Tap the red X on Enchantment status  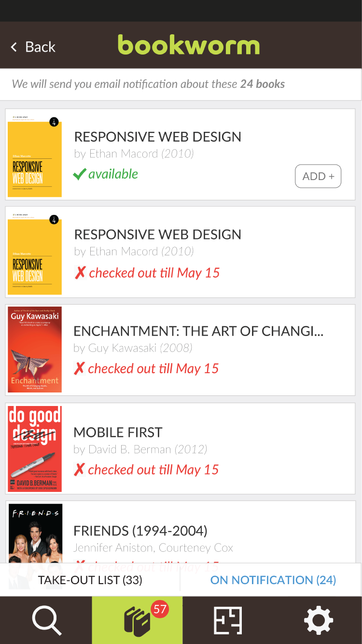point(79,369)
